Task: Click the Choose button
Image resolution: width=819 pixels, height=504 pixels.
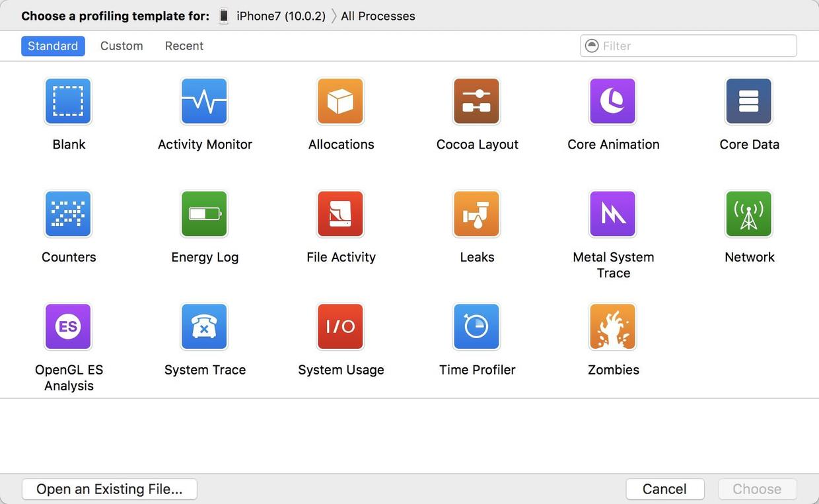Action: (757, 489)
